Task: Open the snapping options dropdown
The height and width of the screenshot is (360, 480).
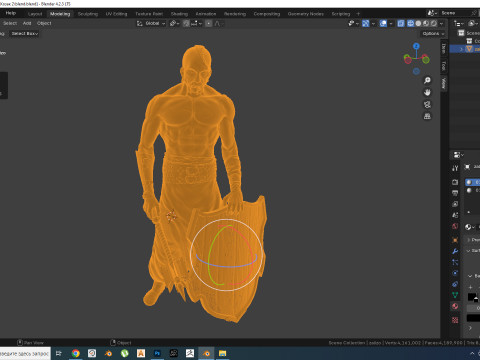Action: click(x=196, y=23)
